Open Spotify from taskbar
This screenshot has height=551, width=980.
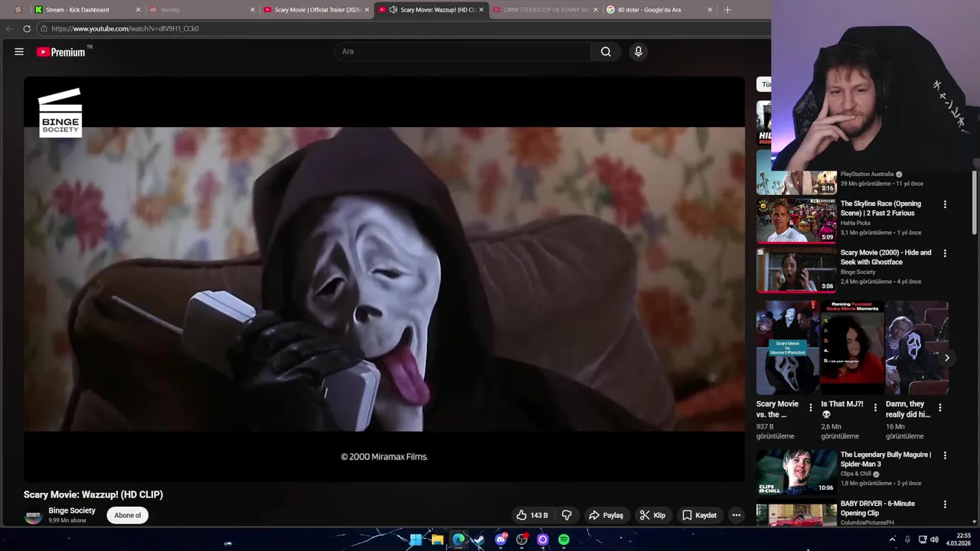(x=563, y=540)
